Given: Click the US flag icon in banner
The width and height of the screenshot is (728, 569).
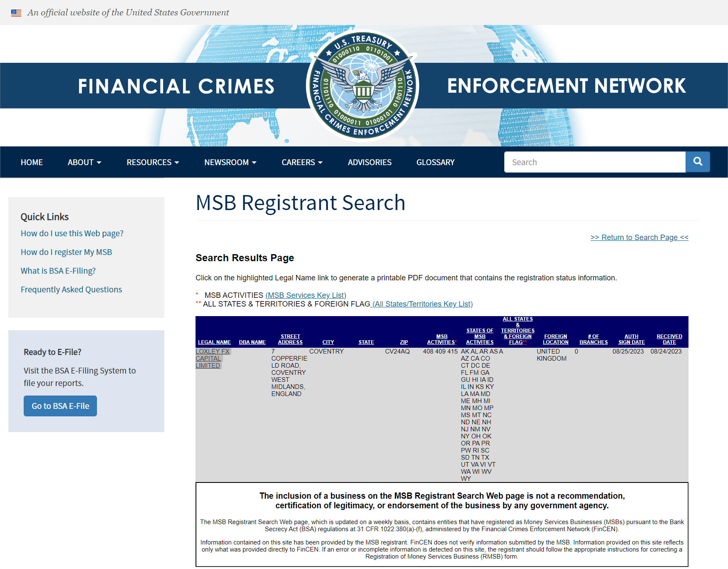Looking at the screenshot, I should (16, 13).
